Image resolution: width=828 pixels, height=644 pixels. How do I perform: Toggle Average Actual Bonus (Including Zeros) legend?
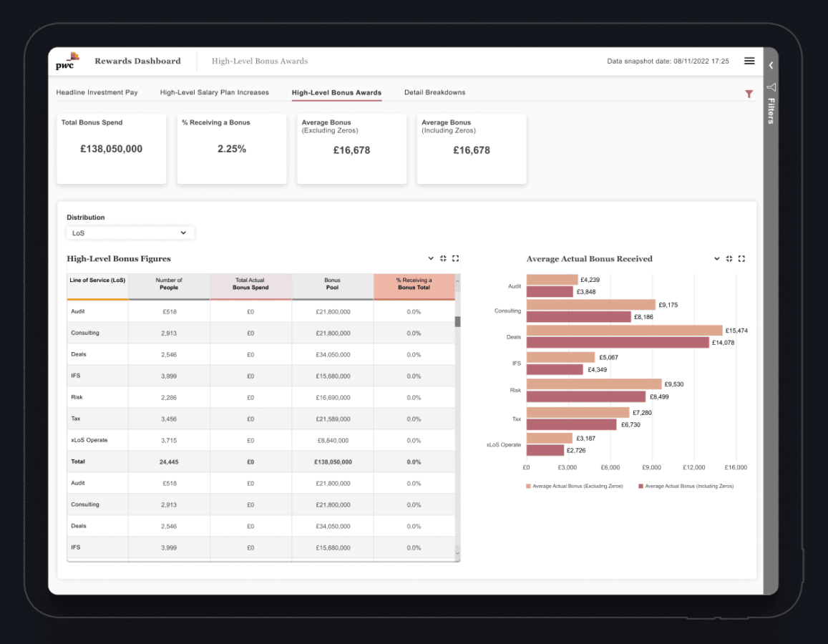pyautogui.click(x=686, y=486)
